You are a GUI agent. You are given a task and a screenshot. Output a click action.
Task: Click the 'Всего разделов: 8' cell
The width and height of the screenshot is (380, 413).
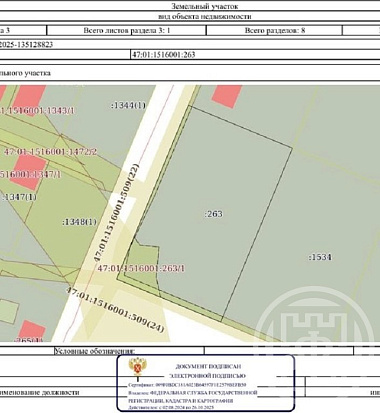(x=274, y=30)
